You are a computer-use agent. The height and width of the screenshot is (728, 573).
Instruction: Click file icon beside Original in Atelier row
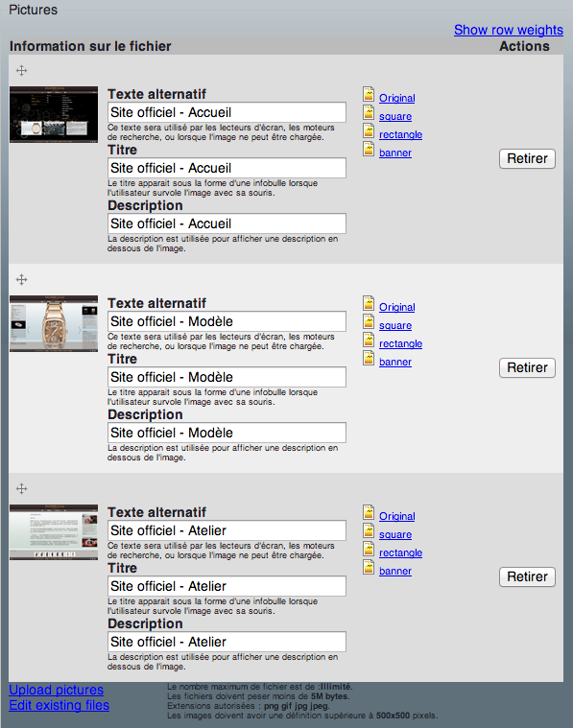point(369,512)
